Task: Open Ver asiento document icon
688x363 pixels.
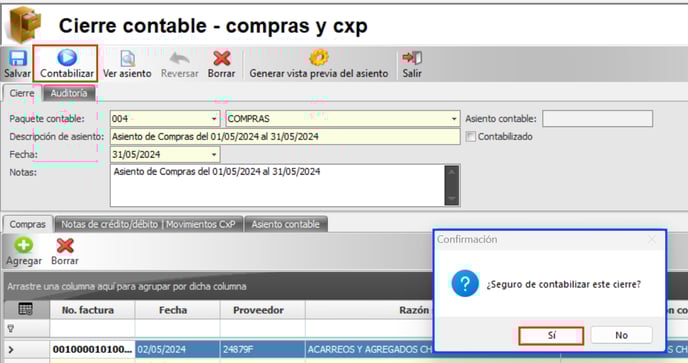Action: (x=127, y=59)
